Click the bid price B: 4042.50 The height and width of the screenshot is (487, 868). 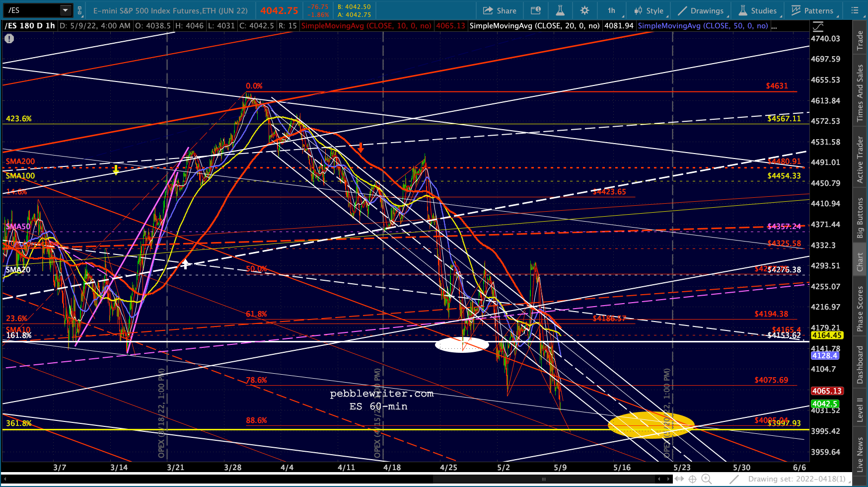354,6
